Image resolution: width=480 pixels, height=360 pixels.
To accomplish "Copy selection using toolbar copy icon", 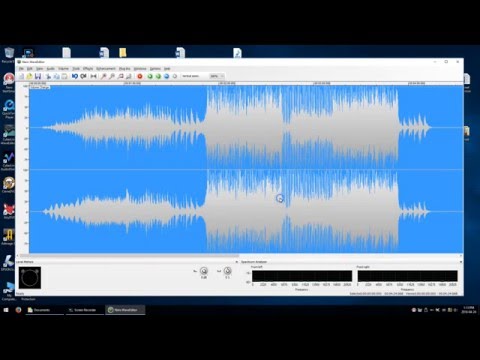I will click(x=56, y=76).
